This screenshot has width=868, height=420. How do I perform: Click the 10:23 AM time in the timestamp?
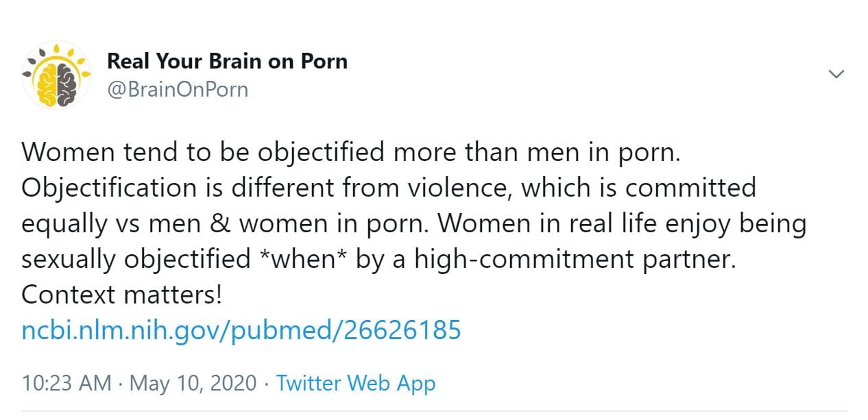click(66, 383)
